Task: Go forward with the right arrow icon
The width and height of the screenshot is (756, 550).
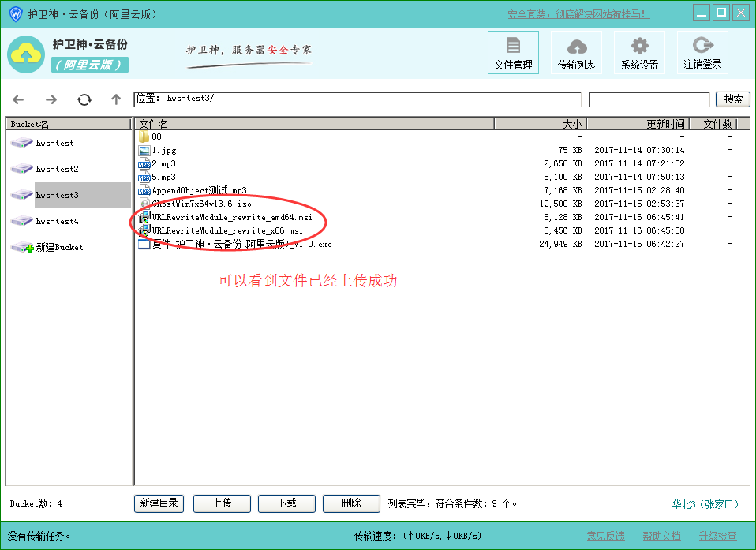Action: point(51,99)
